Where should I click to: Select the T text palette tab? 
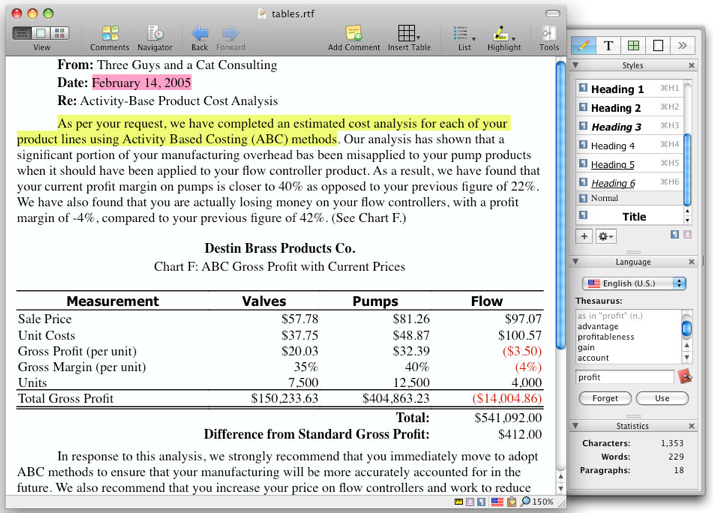(608, 45)
